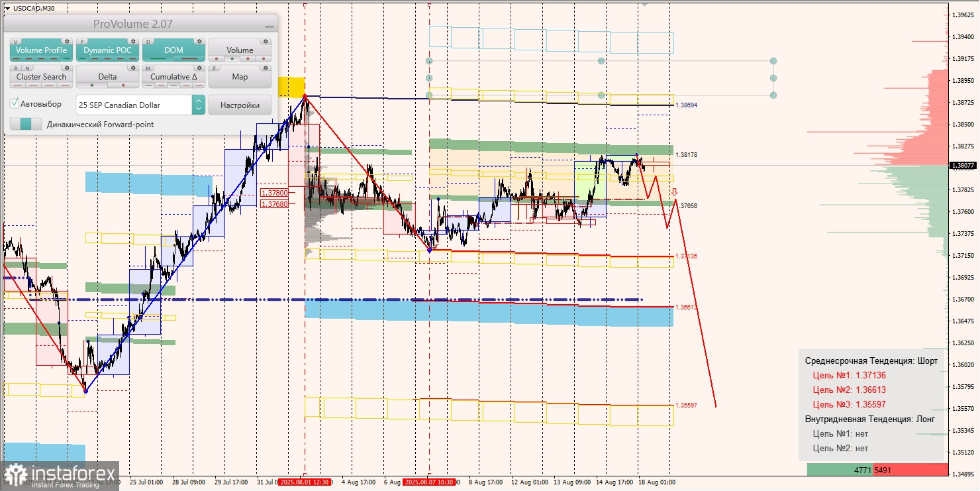Select the 2025.08.07 10:30 red time marker

click(x=429, y=482)
